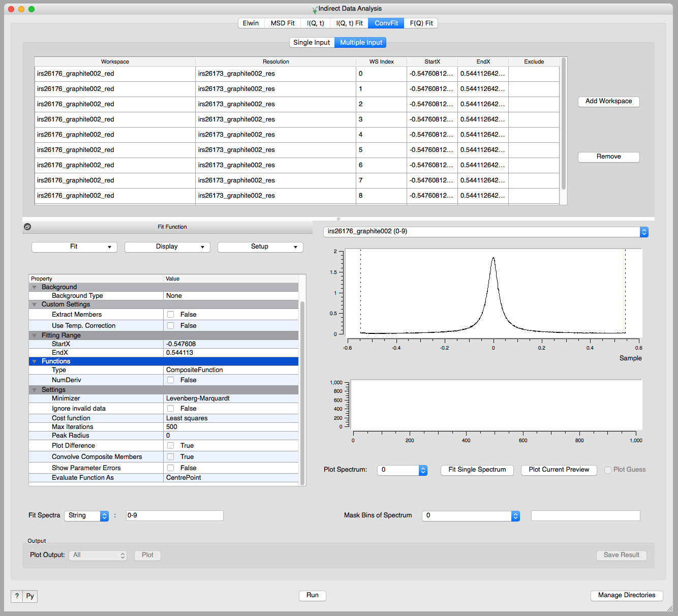Click the Py script export button
This screenshot has width=678, height=616.
[x=30, y=596]
